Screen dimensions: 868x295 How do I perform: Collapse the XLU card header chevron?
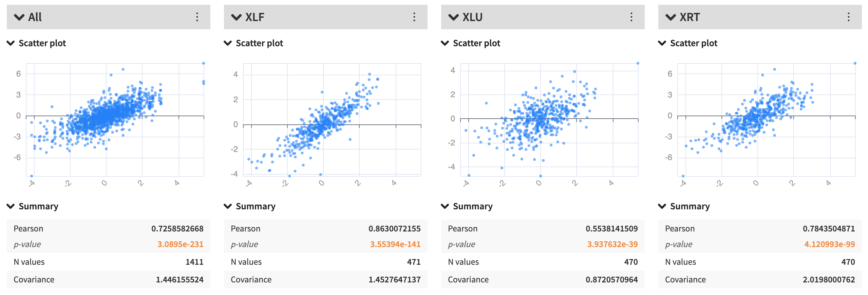(453, 17)
